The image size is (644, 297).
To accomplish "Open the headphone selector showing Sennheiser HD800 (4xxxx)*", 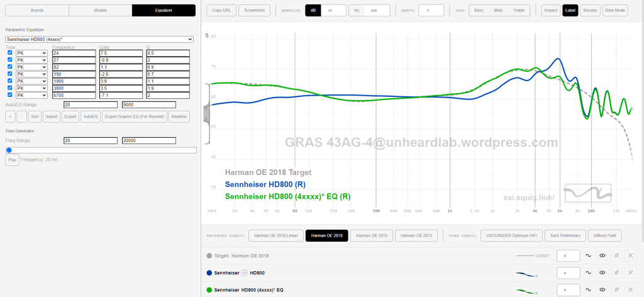I will [x=99, y=39].
